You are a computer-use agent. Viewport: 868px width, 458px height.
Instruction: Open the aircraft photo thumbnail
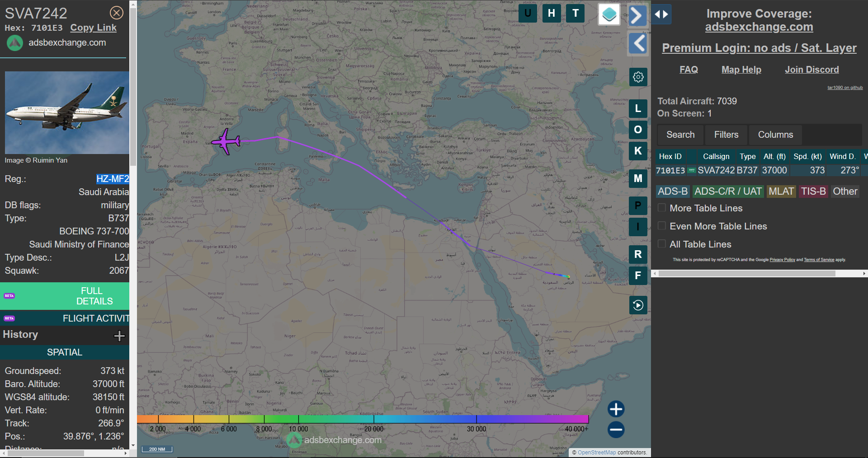pyautogui.click(x=67, y=112)
